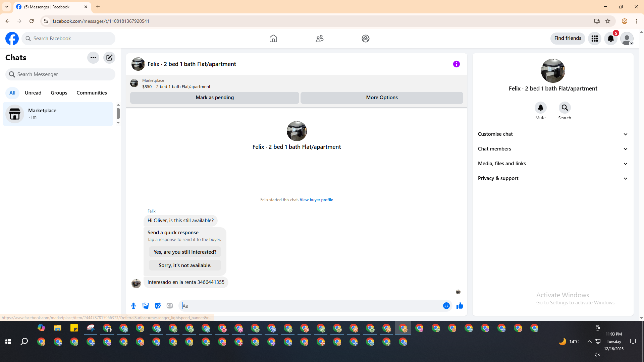View site information icon in address bar
644x362 pixels.
click(46, 21)
